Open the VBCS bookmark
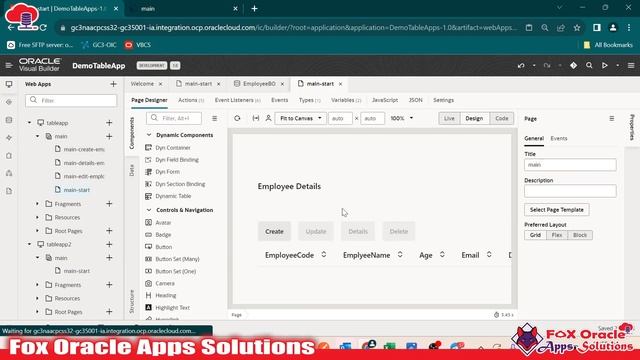The width and height of the screenshot is (640, 360). [x=138, y=45]
